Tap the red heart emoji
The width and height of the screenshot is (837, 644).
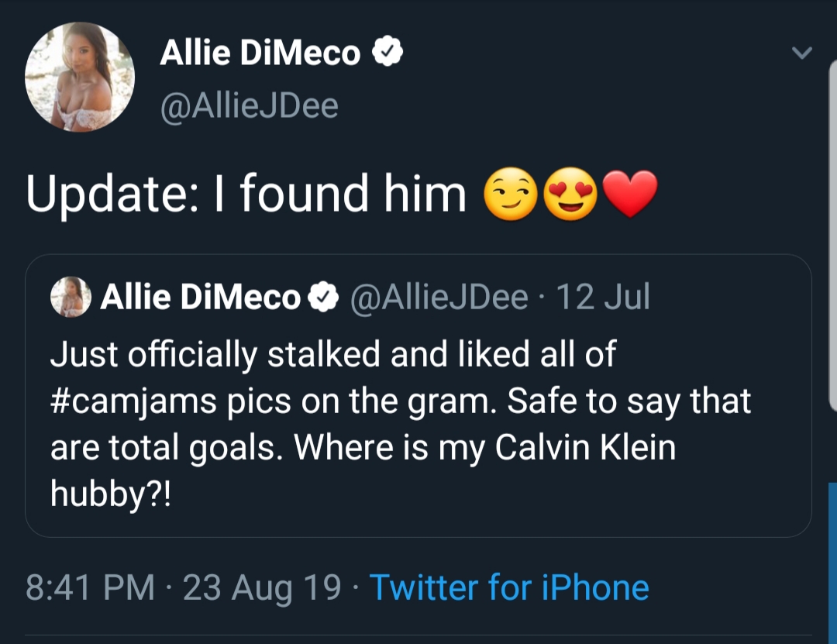(630, 193)
